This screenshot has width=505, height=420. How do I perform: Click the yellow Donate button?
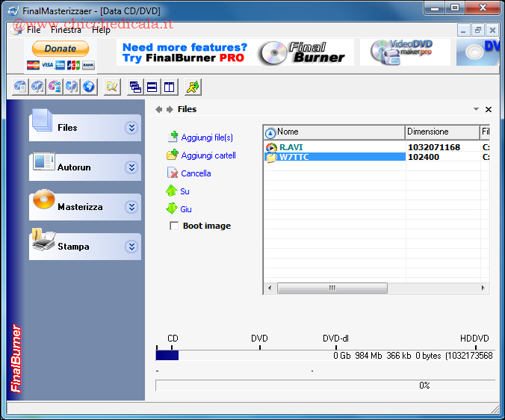coord(61,49)
